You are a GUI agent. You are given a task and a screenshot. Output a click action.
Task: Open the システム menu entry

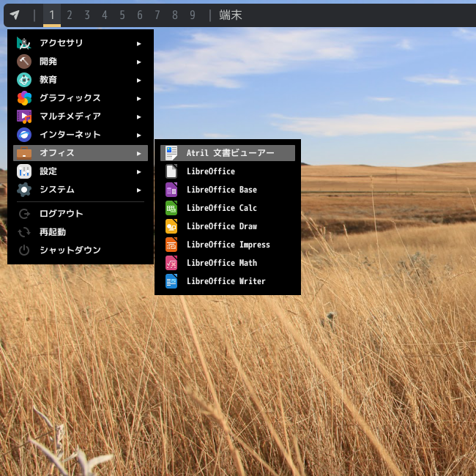click(81, 190)
